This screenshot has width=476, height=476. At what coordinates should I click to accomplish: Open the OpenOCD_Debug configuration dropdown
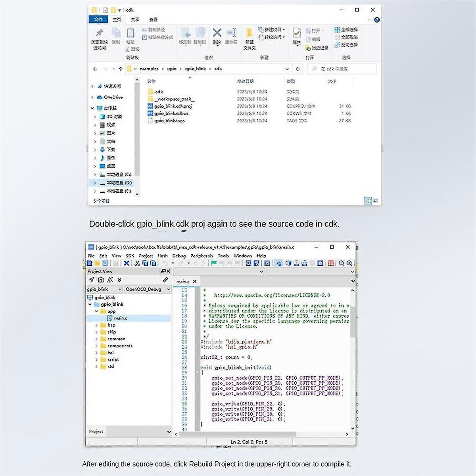pyautogui.click(x=148, y=290)
